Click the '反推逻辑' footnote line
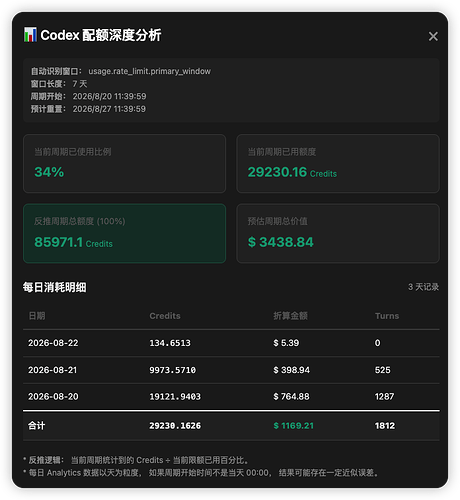 point(136,460)
